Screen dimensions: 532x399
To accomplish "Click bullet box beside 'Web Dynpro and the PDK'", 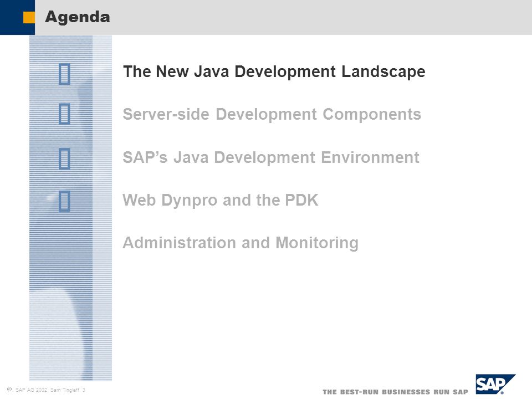I will tap(64, 201).
